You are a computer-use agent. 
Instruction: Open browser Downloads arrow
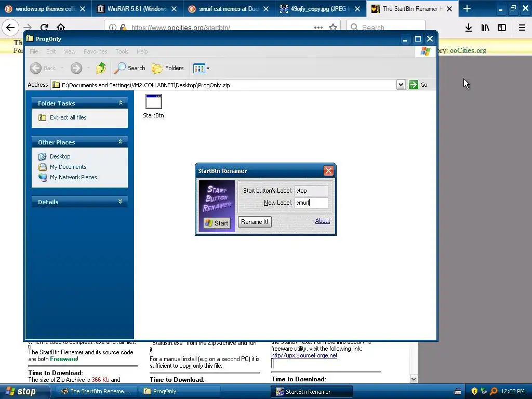[x=469, y=28]
